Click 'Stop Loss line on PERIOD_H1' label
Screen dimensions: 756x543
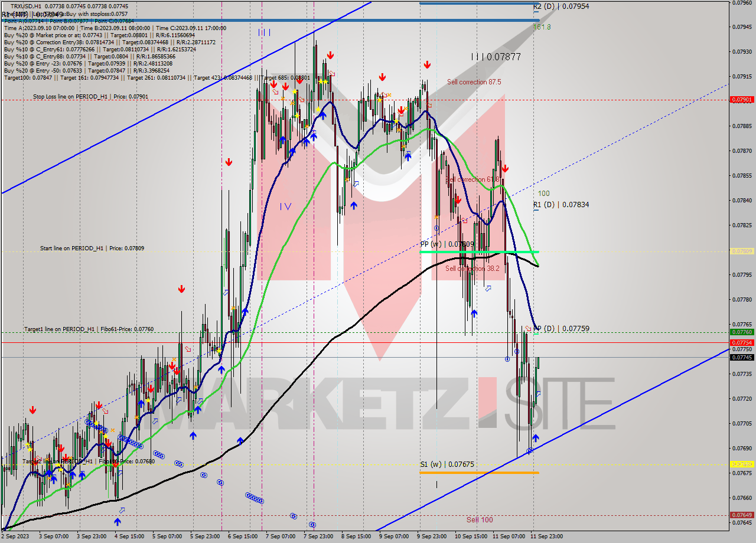[90, 96]
